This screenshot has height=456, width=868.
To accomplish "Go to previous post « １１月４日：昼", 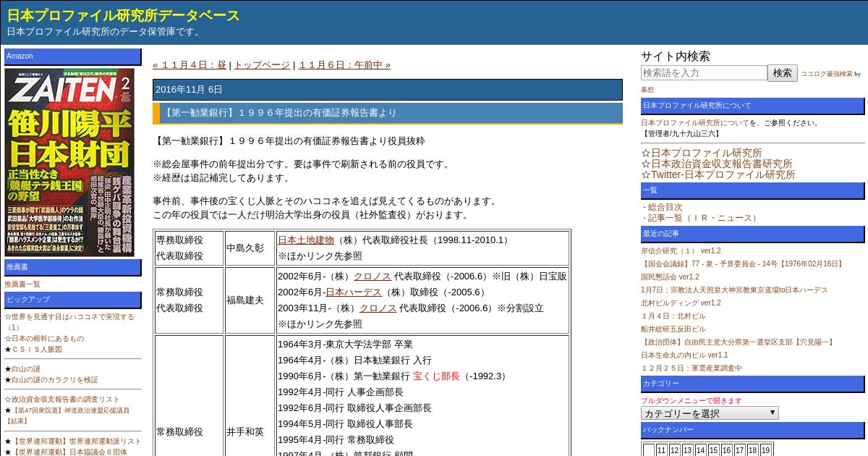I will tap(190, 64).
